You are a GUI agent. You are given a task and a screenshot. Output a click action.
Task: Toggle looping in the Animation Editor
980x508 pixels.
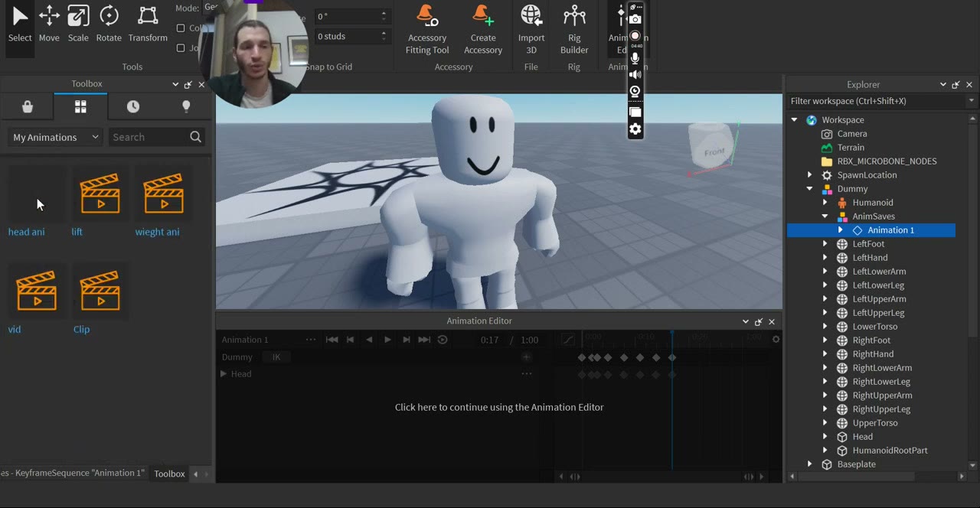(443, 340)
